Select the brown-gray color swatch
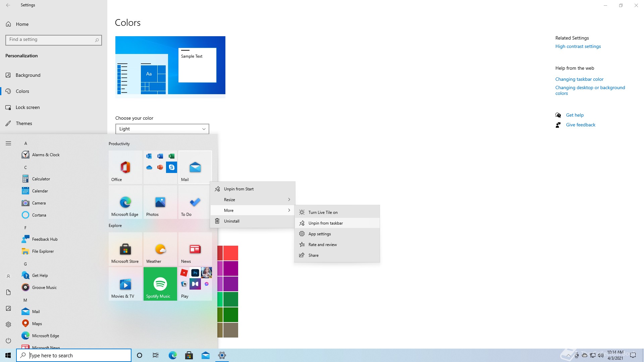 [231, 330]
